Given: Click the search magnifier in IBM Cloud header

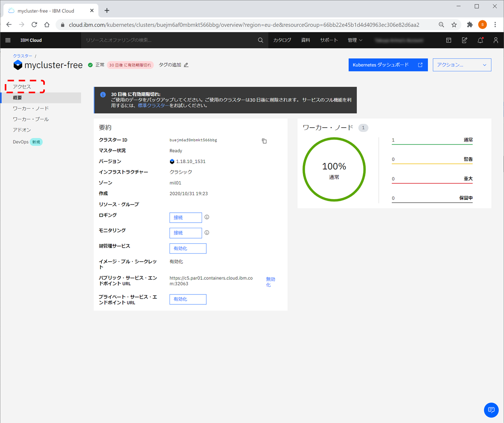Looking at the screenshot, I should point(260,40).
